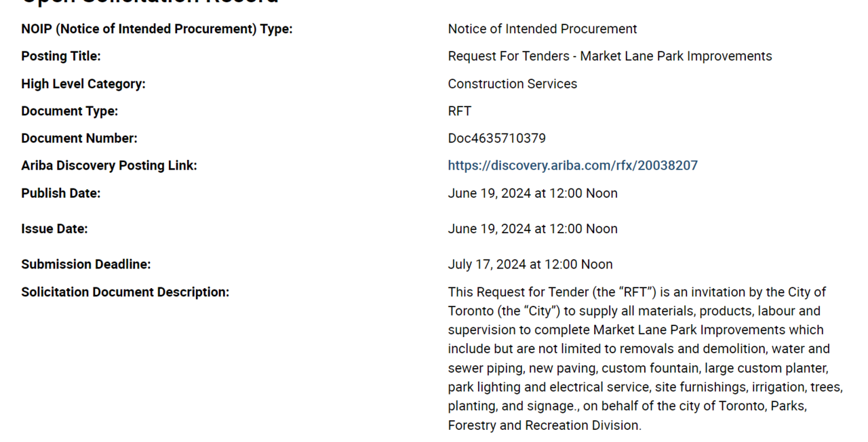Viewport: 868px width, 442px height.
Task: Select the Posting Title label
Action: [61, 56]
